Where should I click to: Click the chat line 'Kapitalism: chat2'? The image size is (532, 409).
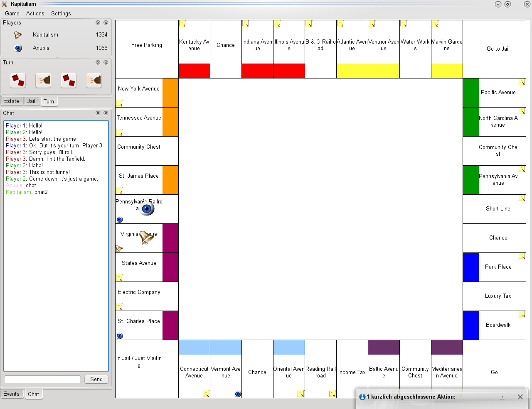pyautogui.click(x=27, y=192)
